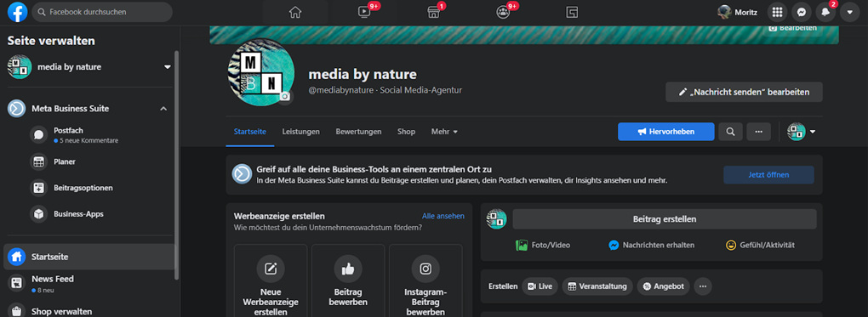Open the Watch videos icon
868x317 pixels.
point(364,12)
